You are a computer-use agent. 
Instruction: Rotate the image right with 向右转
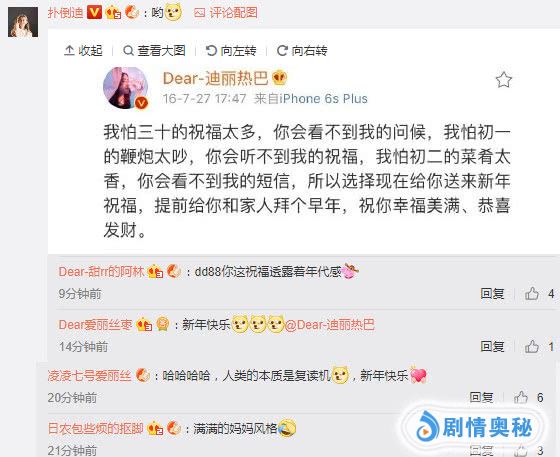click(302, 51)
